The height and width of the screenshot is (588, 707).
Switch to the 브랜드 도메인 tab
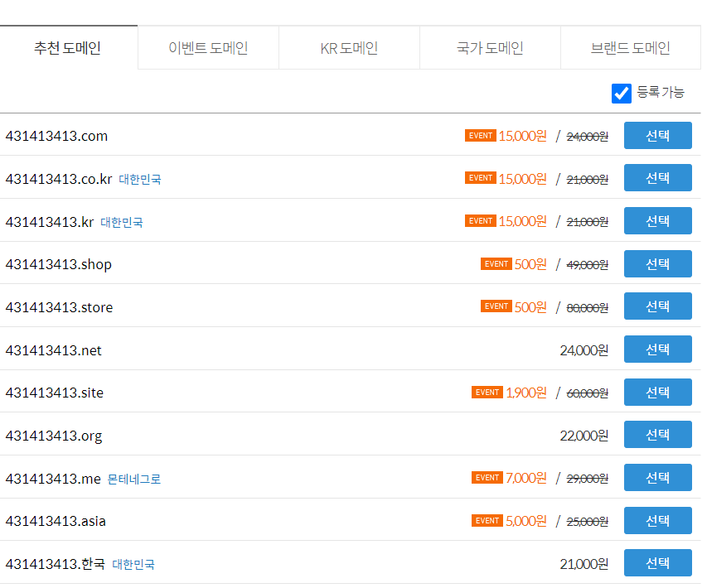pos(632,47)
